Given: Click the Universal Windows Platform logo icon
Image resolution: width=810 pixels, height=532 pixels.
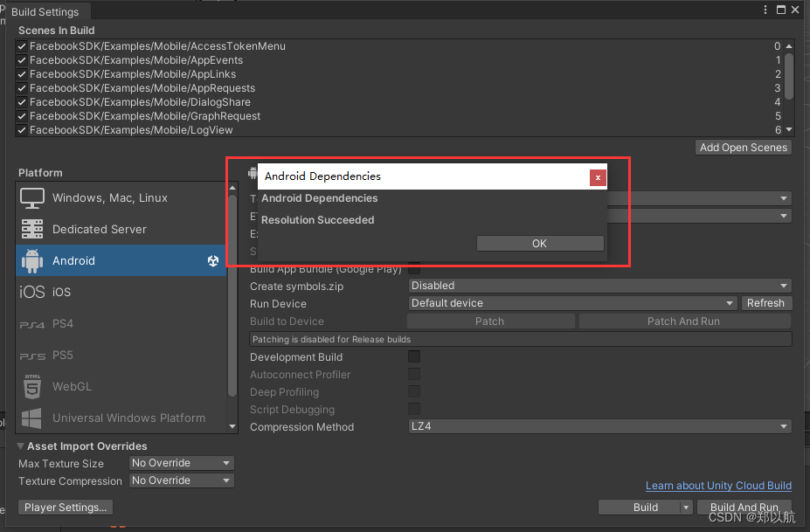Looking at the screenshot, I should [x=31, y=418].
